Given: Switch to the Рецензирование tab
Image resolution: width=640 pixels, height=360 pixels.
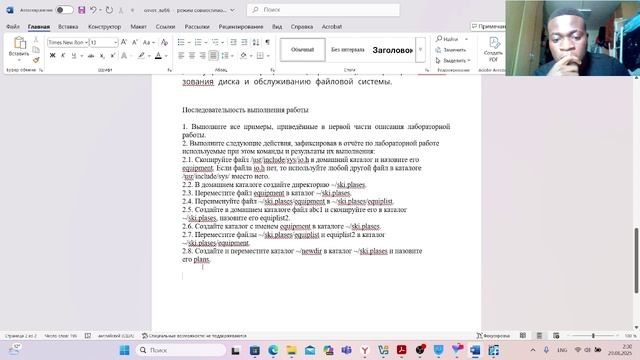Looking at the screenshot, I should click(241, 27).
